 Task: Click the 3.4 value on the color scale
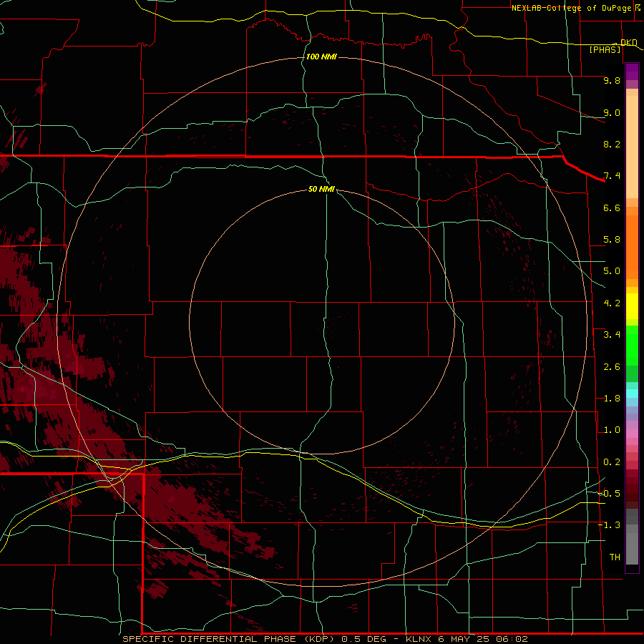point(612,335)
